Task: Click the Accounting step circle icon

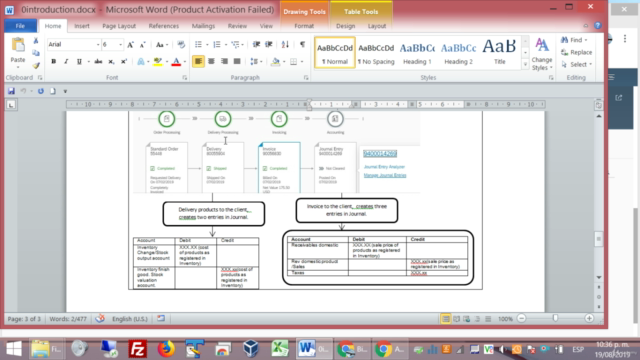Action: tap(335, 119)
